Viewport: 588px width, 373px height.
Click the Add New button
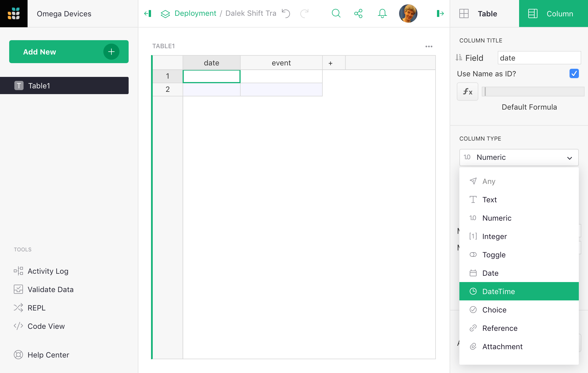(69, 52)
